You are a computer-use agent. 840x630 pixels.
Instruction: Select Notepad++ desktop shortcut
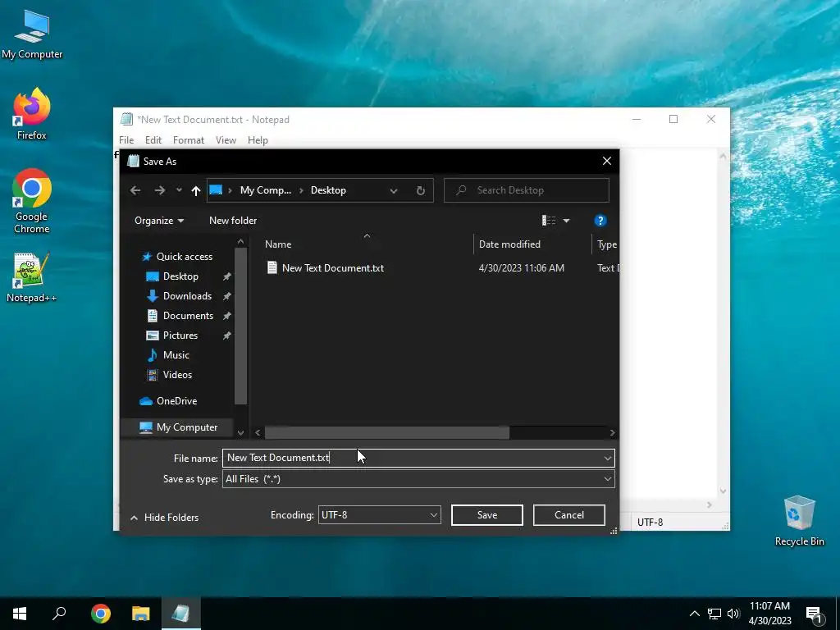coord(32,277)
